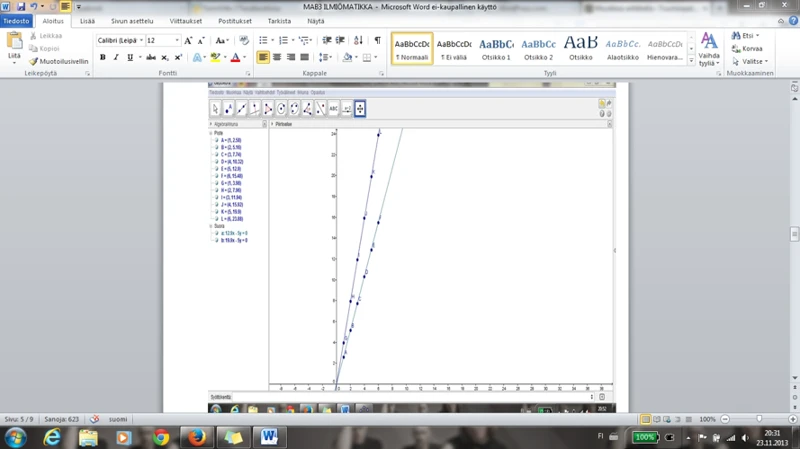800x449 pixels.
Task: Click the Save icon in quick access toolbar
Action: (20, 7)
